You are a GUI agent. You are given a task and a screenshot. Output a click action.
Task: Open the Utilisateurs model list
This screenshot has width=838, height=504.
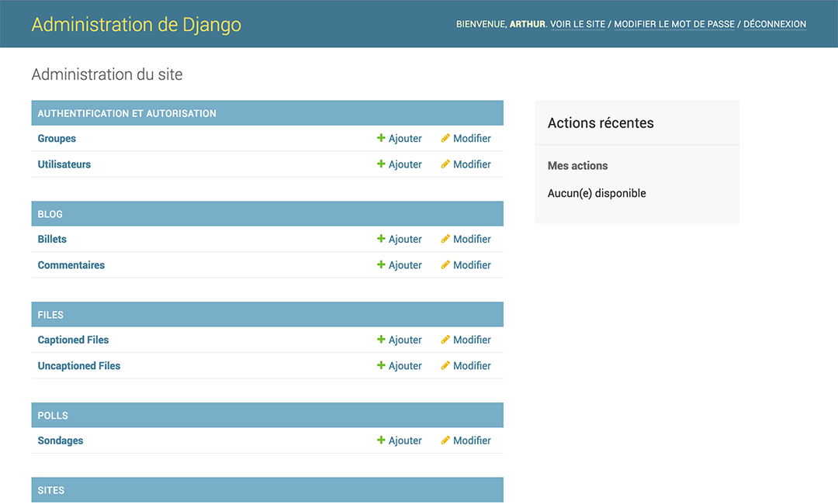pyautogui.click(x=64, y=164)
